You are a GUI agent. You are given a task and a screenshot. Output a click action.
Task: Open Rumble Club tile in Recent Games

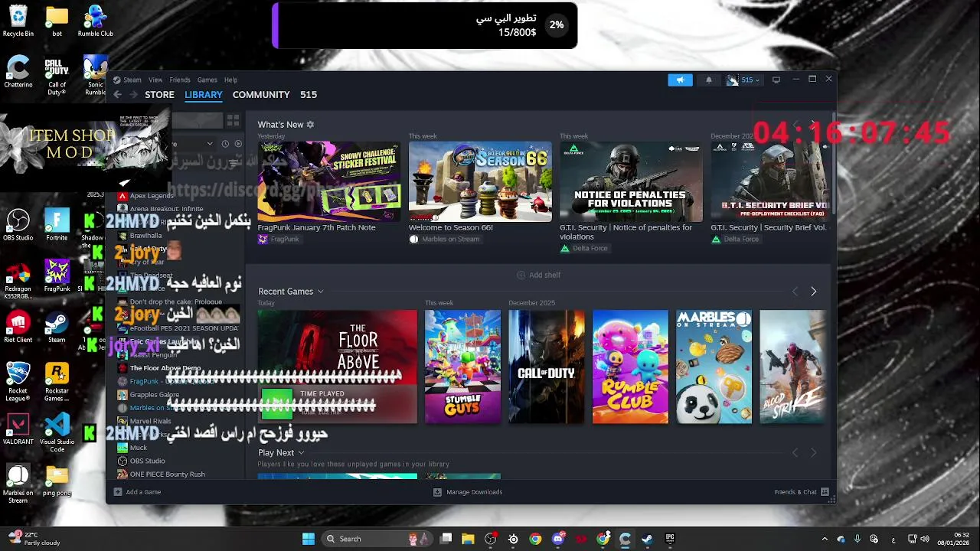630,367
